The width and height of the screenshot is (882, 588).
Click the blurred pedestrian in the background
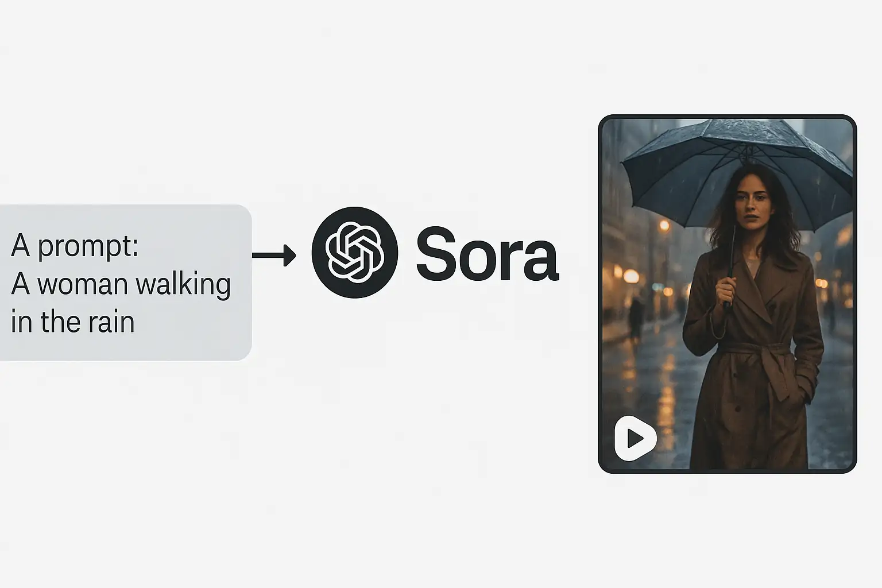click(636, 319)
